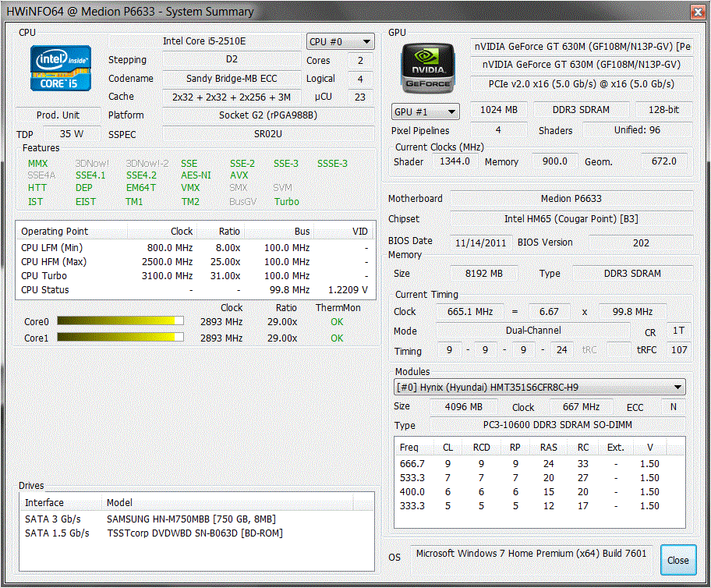Click the PCIe v2.0 x16 bus field
Image resolution: width=711 pixels, height=588 pixels.
582,84
